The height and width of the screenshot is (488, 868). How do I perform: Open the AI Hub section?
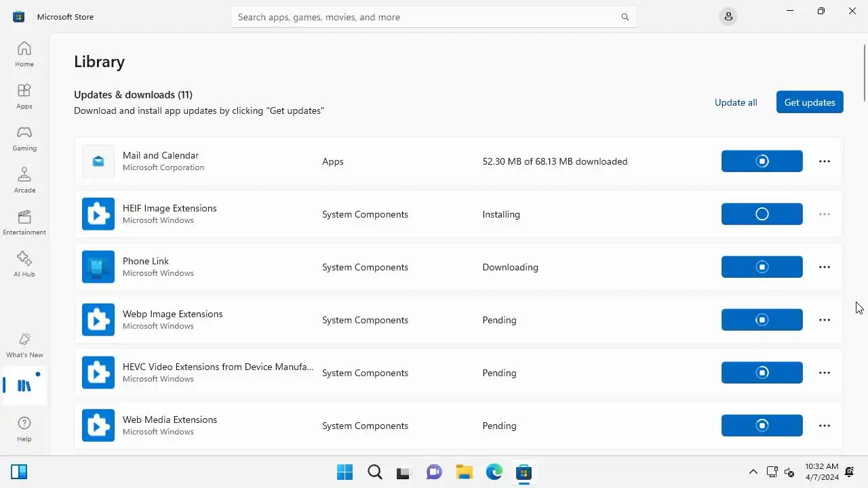(24, 264)
